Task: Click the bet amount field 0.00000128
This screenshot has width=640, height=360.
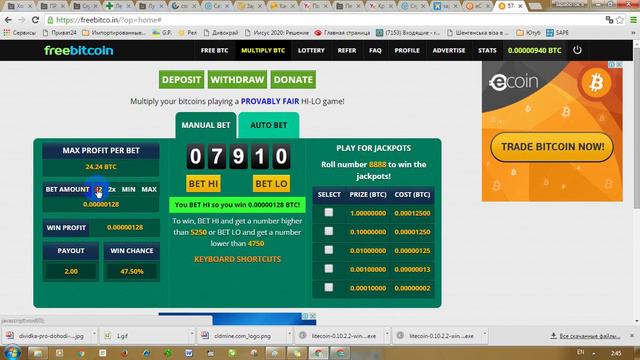Action: 101,204
